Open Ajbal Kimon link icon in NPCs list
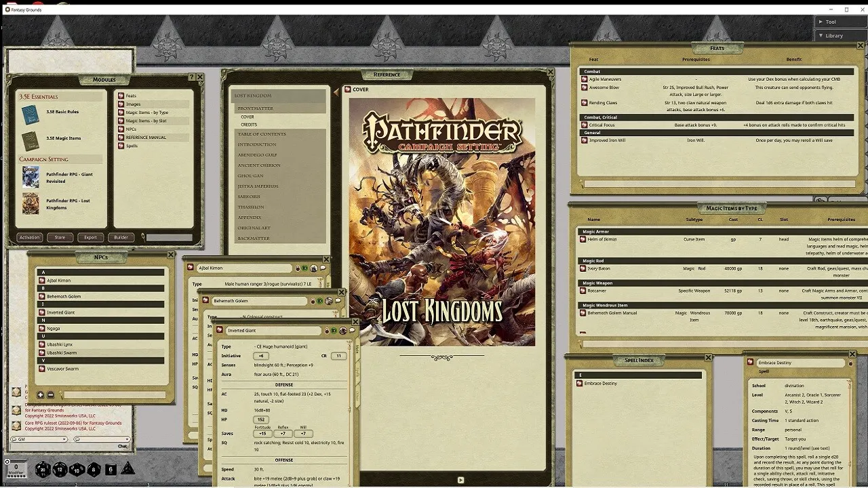 point(43,280)
